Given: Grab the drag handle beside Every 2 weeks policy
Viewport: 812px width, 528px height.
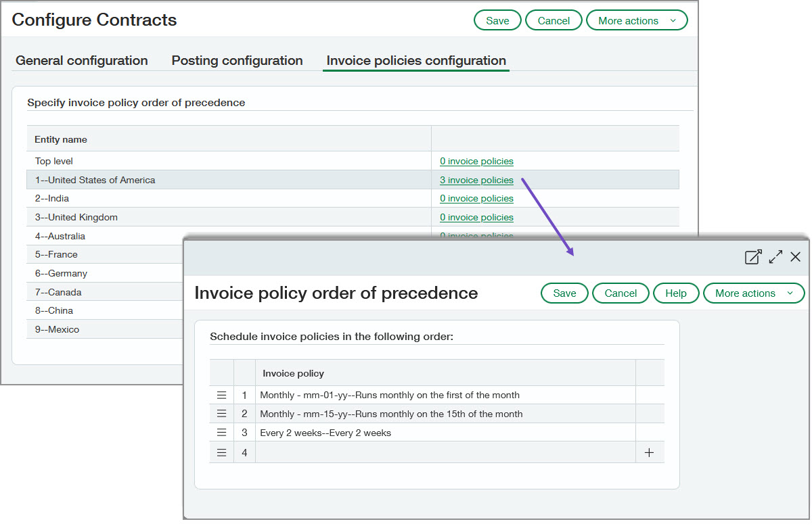Looking at the screenshot, I should pos(221,432).
